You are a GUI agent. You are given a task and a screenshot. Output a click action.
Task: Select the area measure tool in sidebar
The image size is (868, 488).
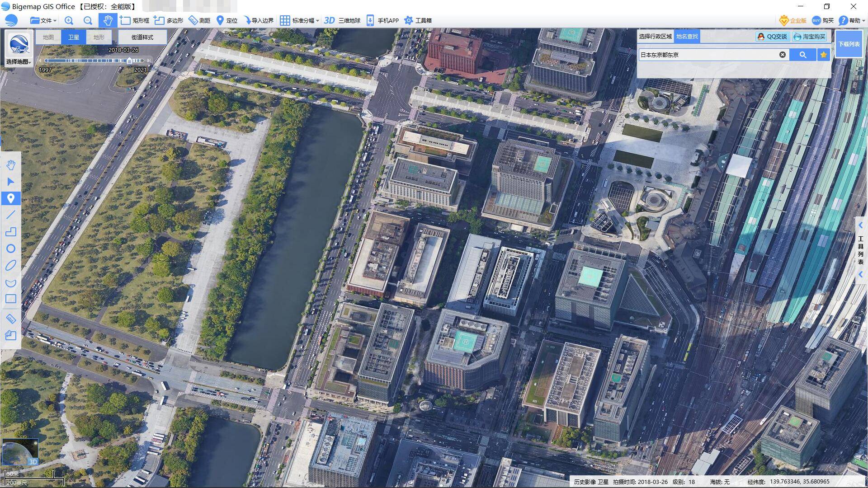(x=11, y=335)
